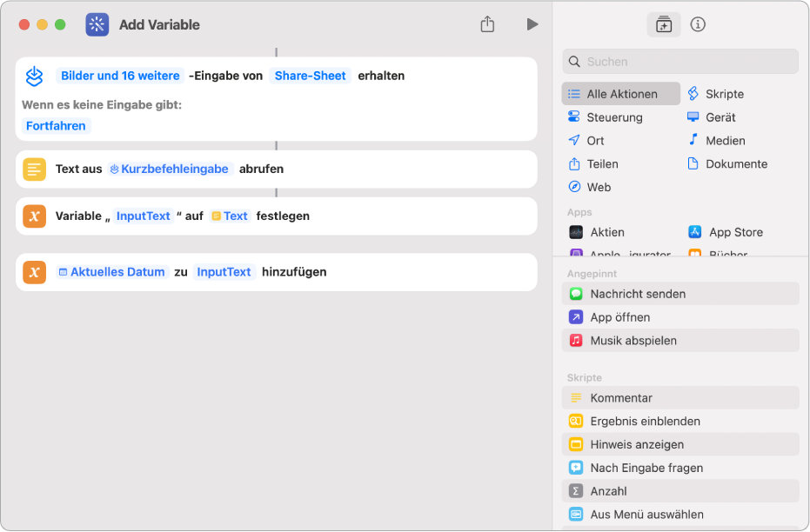
Task: Click the Text variable token
Action: pos(230,216)
